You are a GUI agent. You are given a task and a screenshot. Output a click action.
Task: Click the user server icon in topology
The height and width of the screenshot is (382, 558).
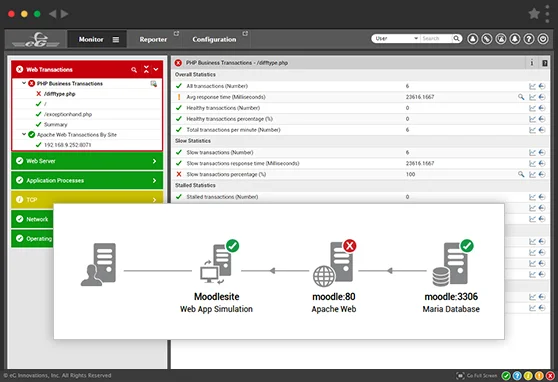(99, 265)
